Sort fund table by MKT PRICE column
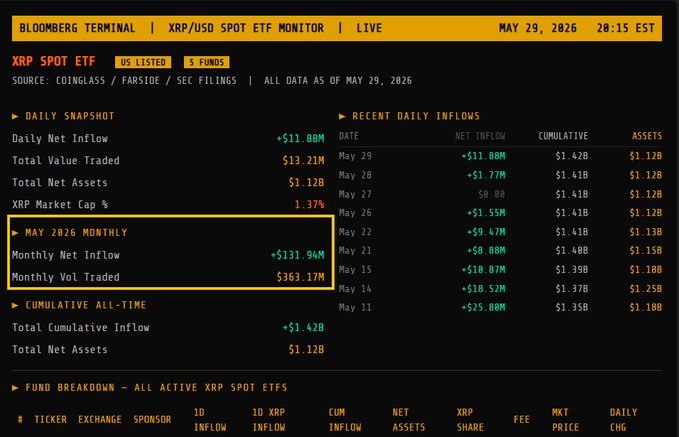 [565, 420]
